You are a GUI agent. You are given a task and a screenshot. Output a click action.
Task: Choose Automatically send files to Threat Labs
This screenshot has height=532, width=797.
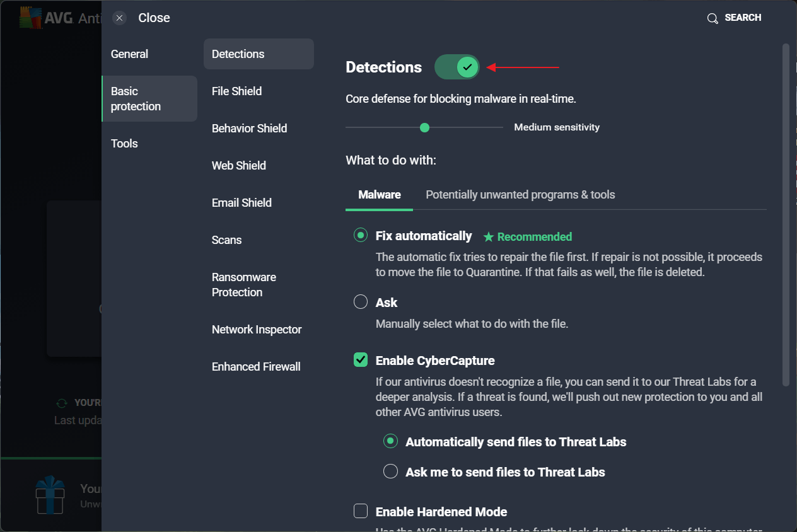(391, 441)
